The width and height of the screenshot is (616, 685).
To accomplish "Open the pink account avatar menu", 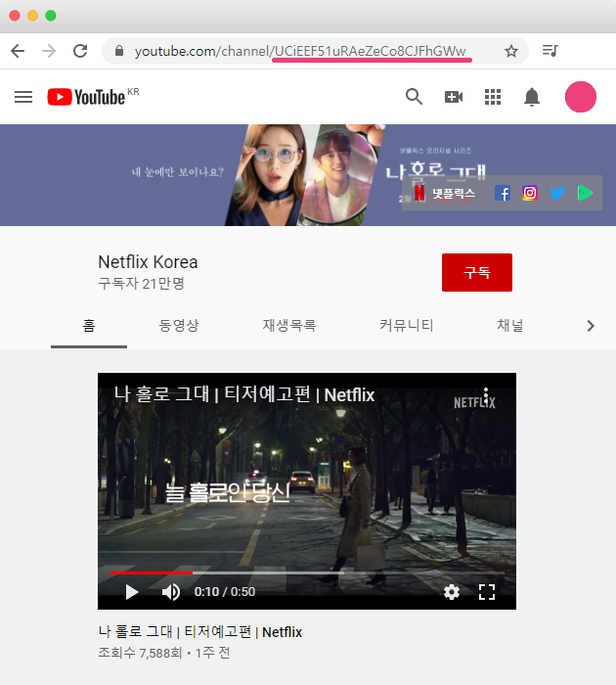I will point(581,97).
